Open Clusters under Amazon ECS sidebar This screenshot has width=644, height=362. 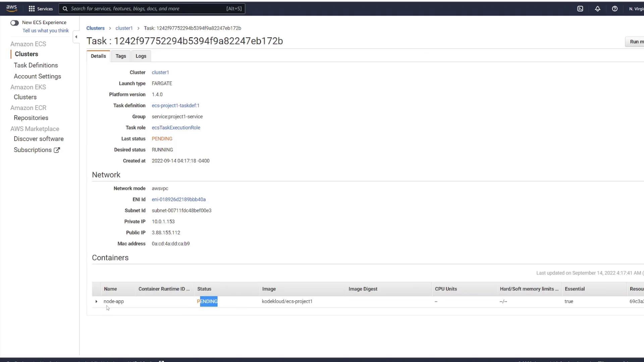(x=26, y=54)
